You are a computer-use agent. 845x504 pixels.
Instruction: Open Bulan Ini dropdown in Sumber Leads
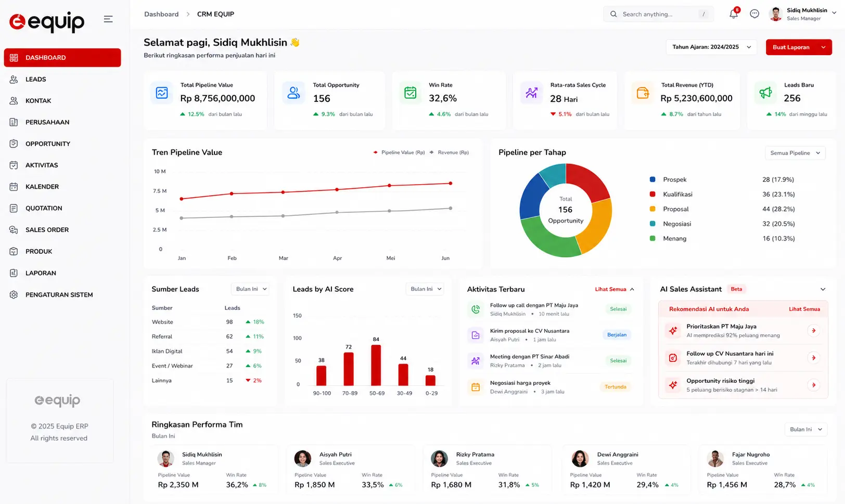tap(250, 289)
